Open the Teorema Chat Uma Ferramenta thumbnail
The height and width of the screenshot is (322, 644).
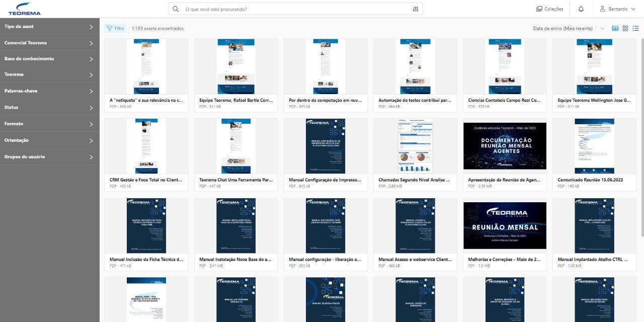236,146
